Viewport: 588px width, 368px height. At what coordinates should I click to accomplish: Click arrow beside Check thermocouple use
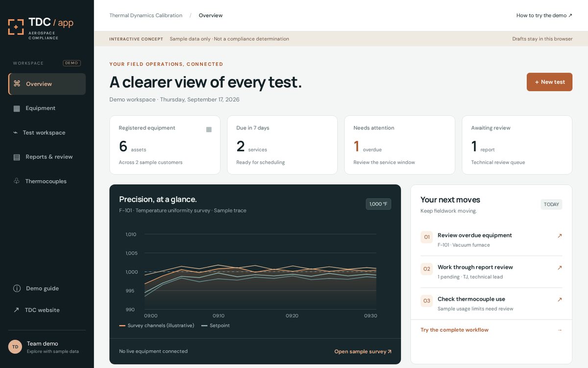pyautogui.click(x=560, y=300)
